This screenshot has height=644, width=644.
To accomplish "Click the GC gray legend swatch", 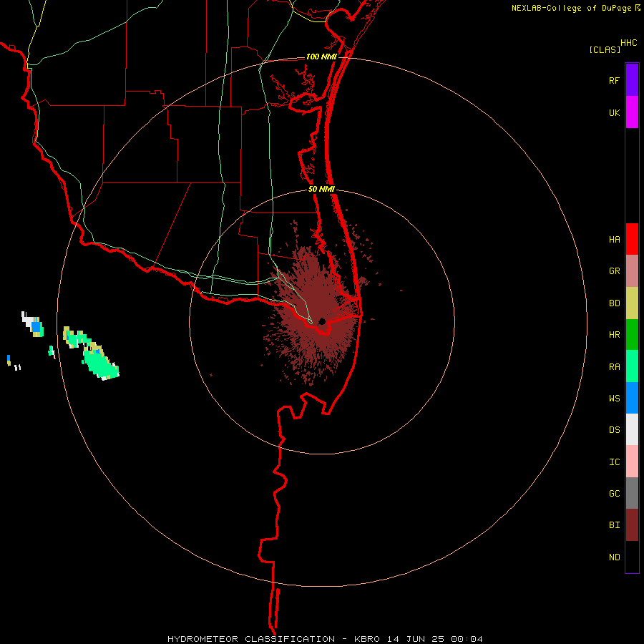I will [x=632, y=493].
